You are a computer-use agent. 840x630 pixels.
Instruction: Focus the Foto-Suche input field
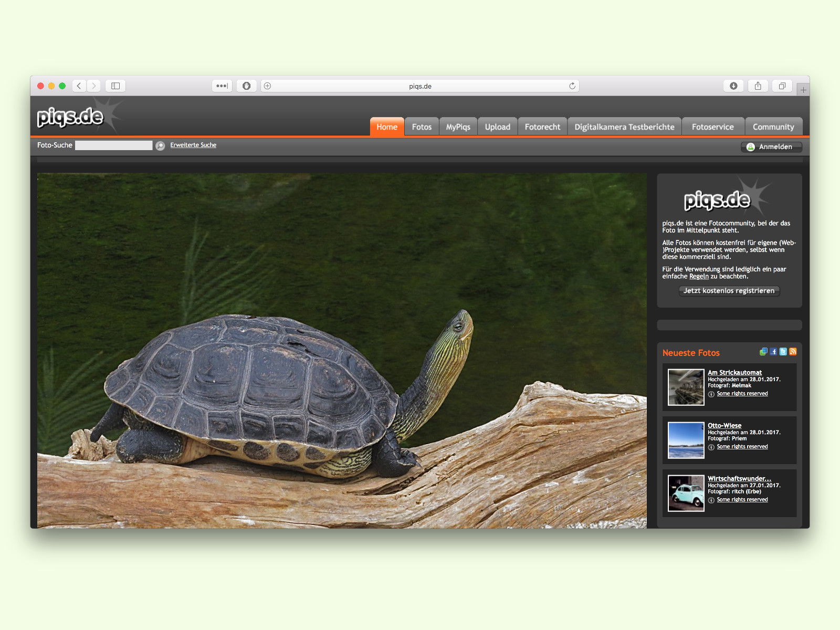113,145
